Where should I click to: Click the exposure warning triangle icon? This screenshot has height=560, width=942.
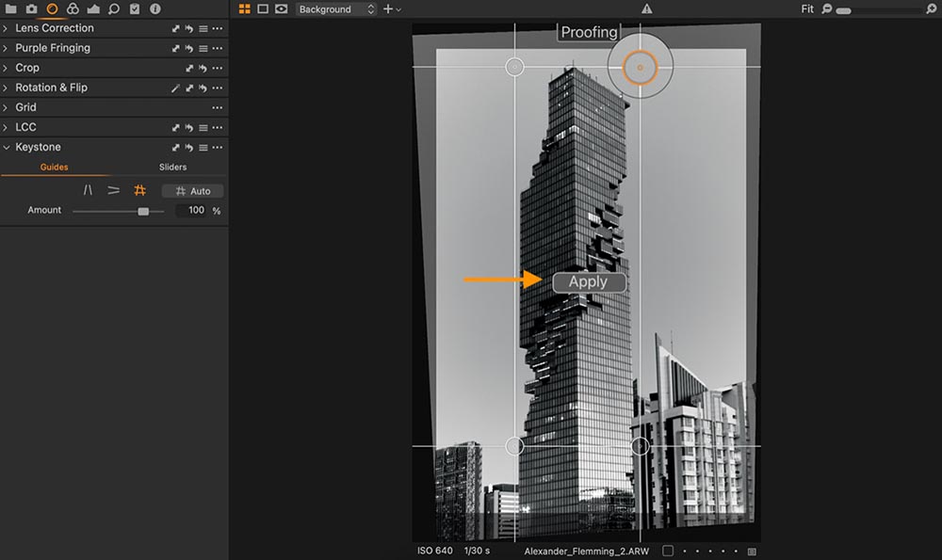click(646, 9)
